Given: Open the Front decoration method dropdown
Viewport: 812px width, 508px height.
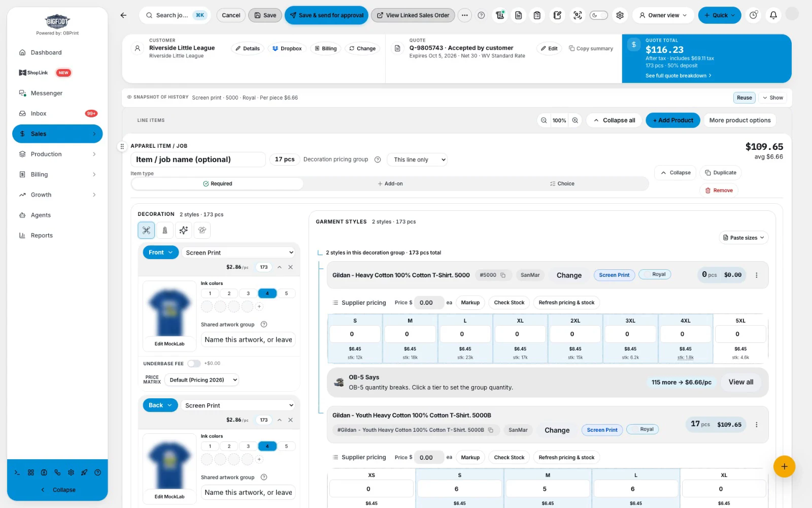Looking at the screenshot, I should pyautogui.click(x=240, y=252).
